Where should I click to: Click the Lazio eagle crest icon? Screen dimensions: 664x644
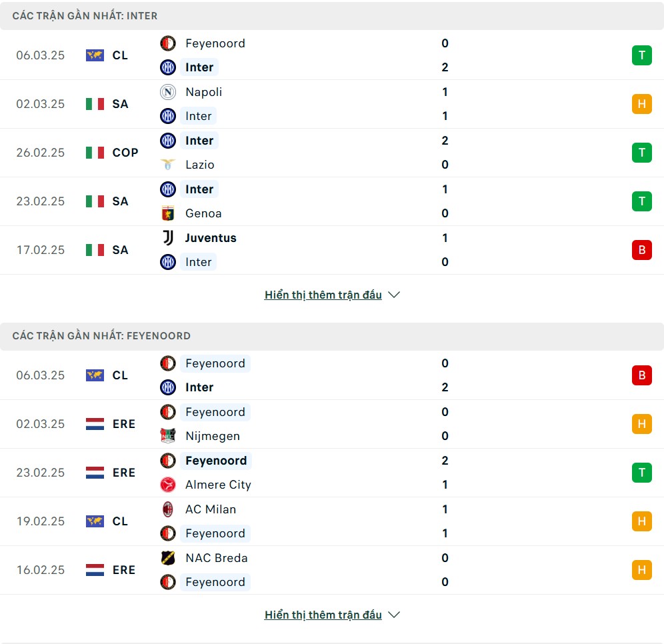(168, 165)
